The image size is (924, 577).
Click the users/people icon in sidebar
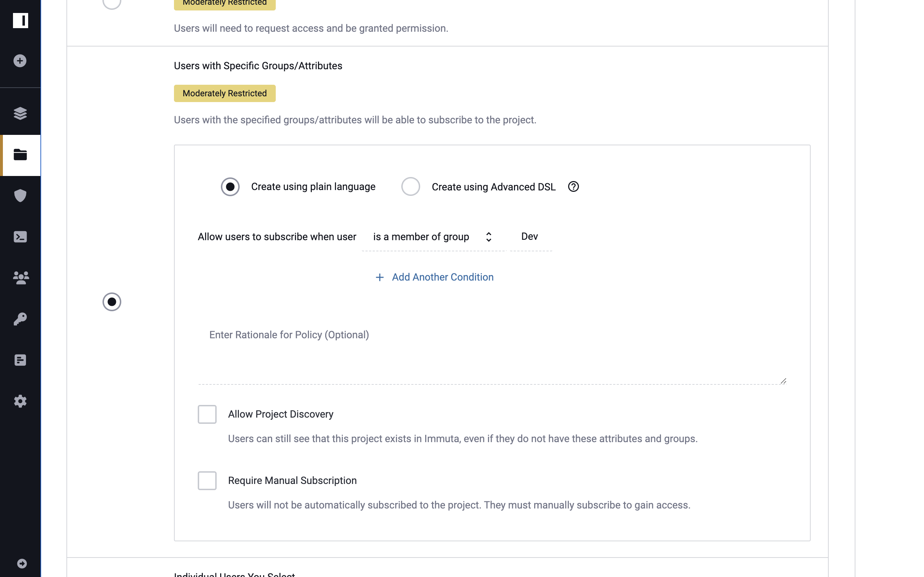[21, 278]
